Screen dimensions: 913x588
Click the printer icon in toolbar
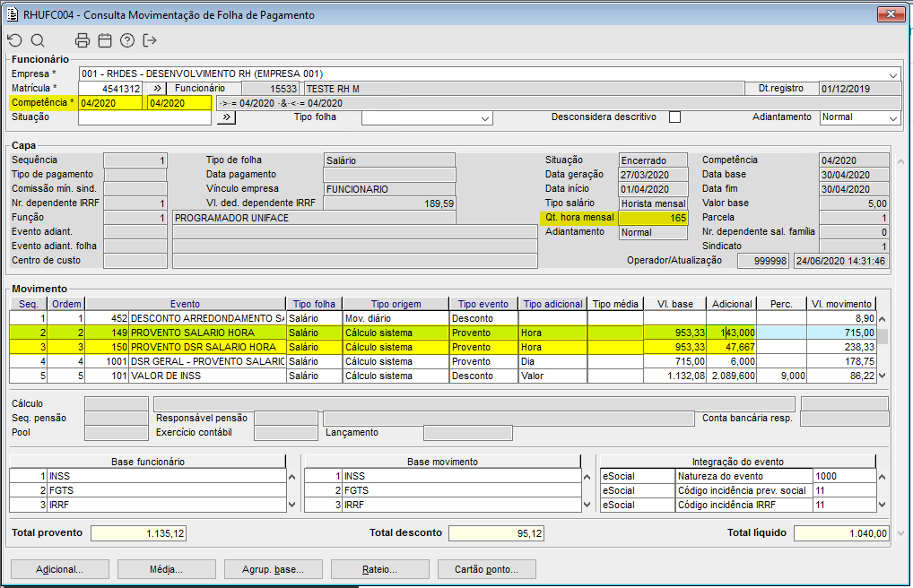[83, 40]
